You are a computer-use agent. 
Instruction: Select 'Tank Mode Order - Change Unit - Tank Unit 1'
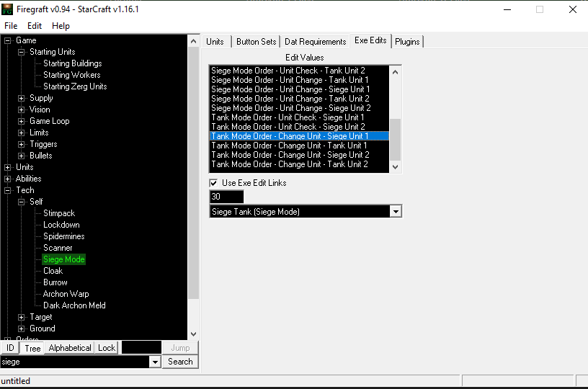[x=299, y=146]
